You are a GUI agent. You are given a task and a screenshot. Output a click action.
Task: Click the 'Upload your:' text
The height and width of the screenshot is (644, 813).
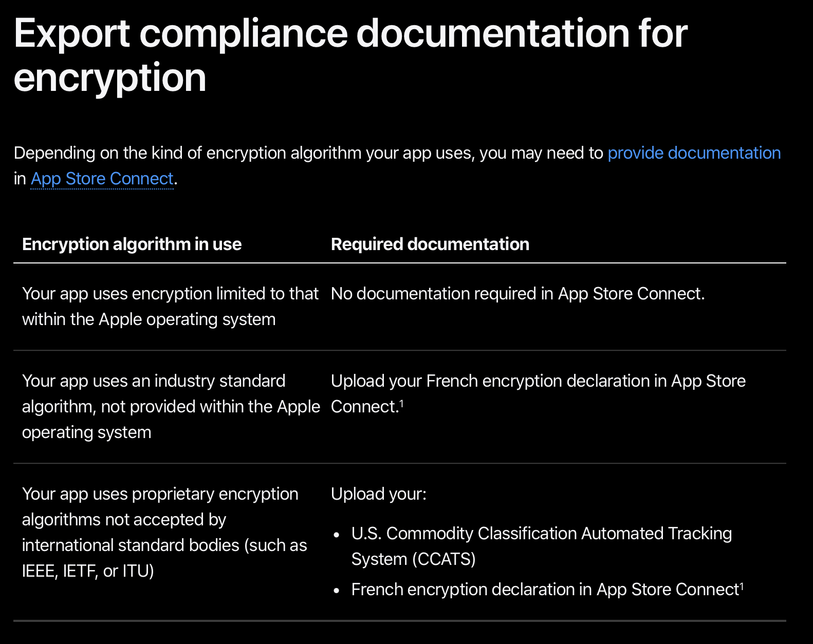[x=379, y=494]
